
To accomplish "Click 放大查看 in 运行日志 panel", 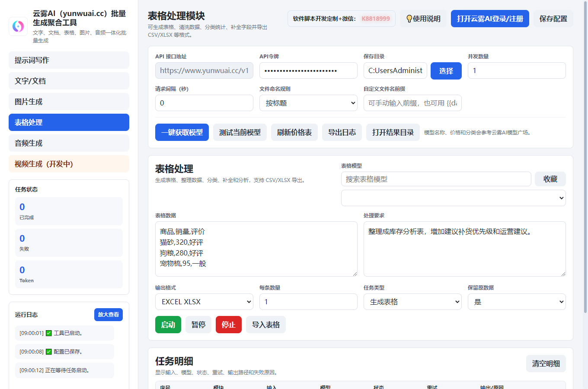I will 109,315.
